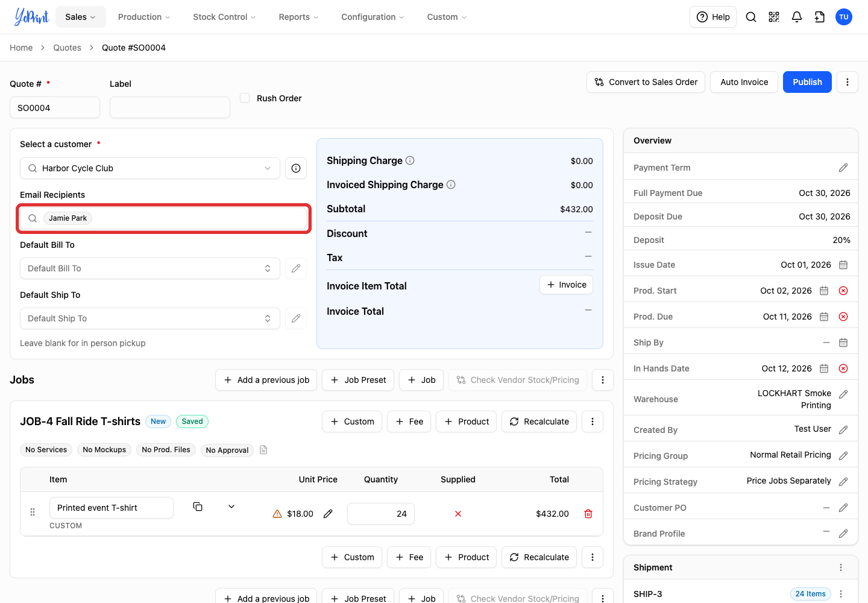Image resolution: width=868 pixels, height=603 pixels.
Task: Click the Quote # input field
Action: [55, 107]
